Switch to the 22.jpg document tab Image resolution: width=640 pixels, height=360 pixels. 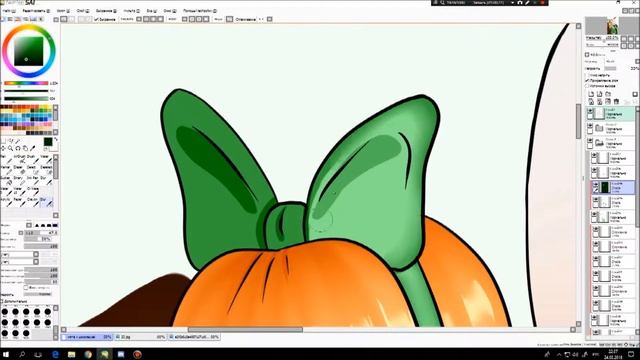click(140, 337)
